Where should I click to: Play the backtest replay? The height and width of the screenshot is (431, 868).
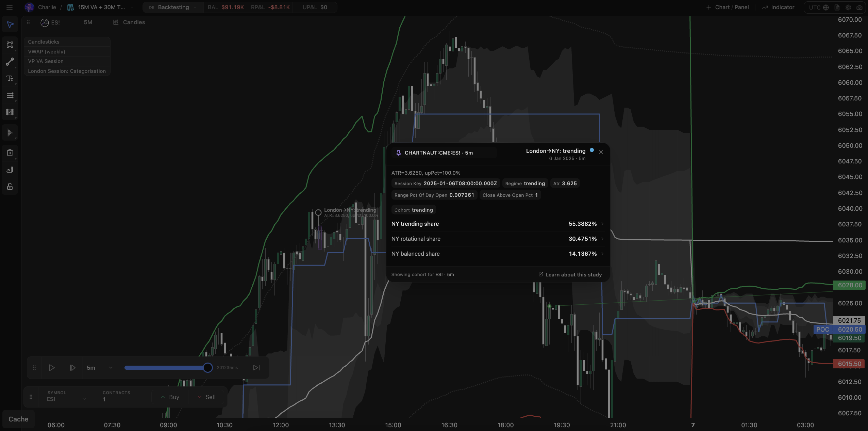coord(52,368)
